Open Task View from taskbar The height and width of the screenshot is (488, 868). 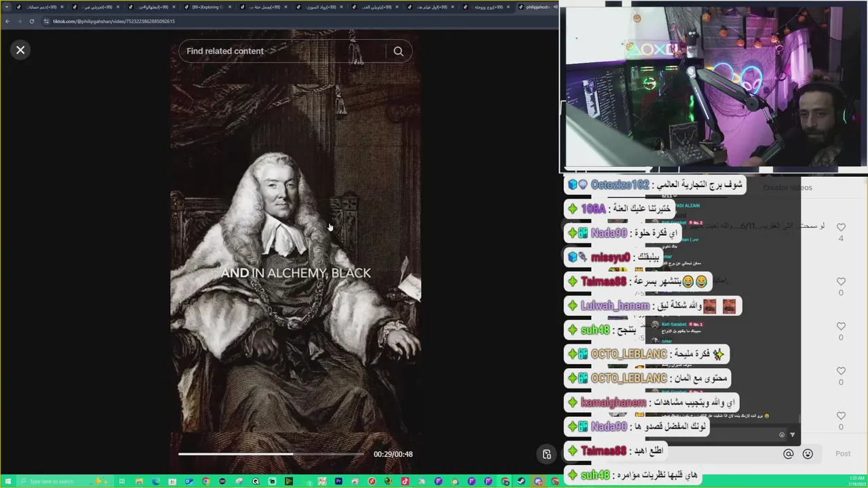click(x=122, y=481)
